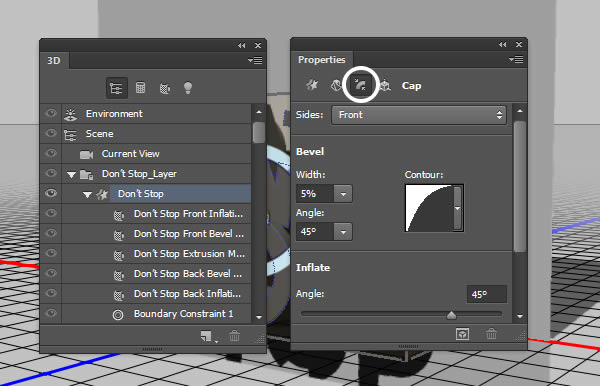Adjust the Inflate Angle slider

point(452,314)
